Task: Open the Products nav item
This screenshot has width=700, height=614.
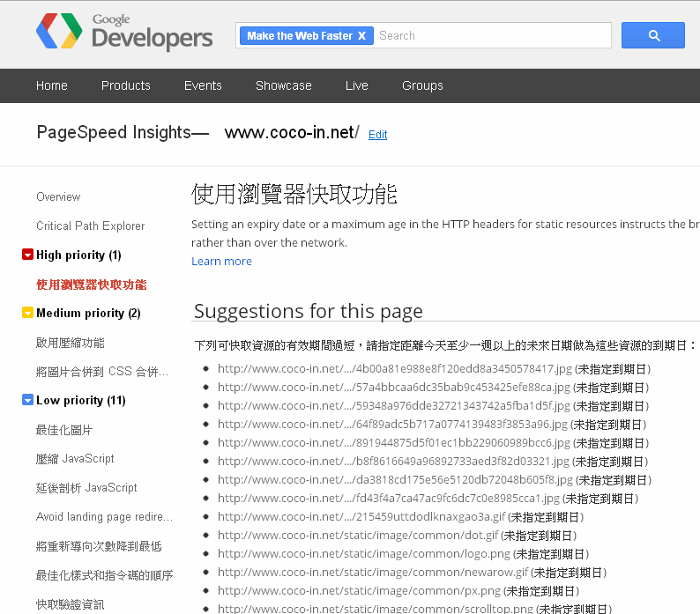Action: pos(126,85)
